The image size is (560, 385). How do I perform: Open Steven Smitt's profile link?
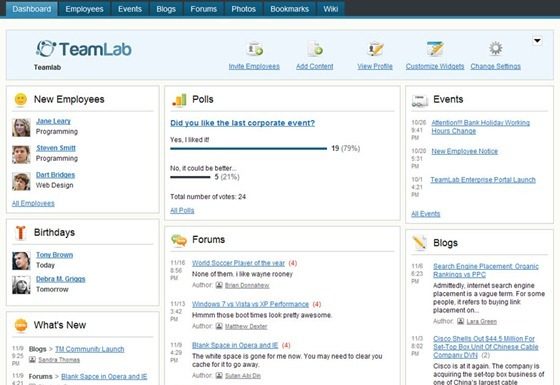56,148
